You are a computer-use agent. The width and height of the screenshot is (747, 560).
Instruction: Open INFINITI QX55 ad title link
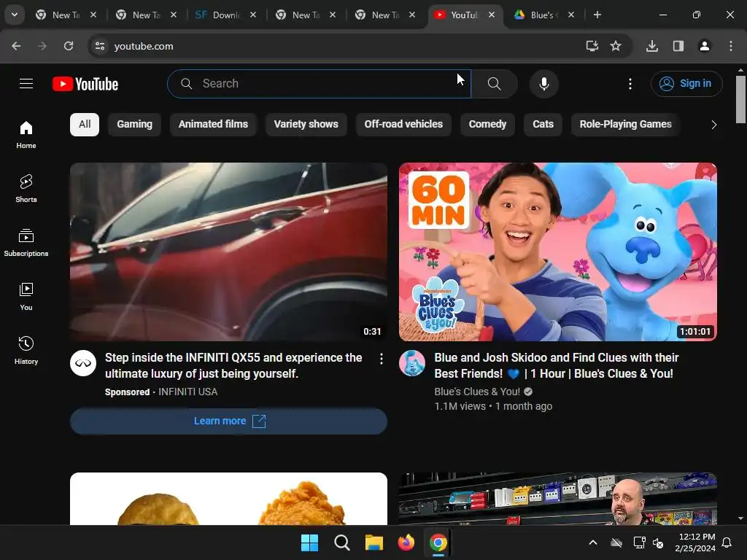pyautogui.click(x=233, y=366)
